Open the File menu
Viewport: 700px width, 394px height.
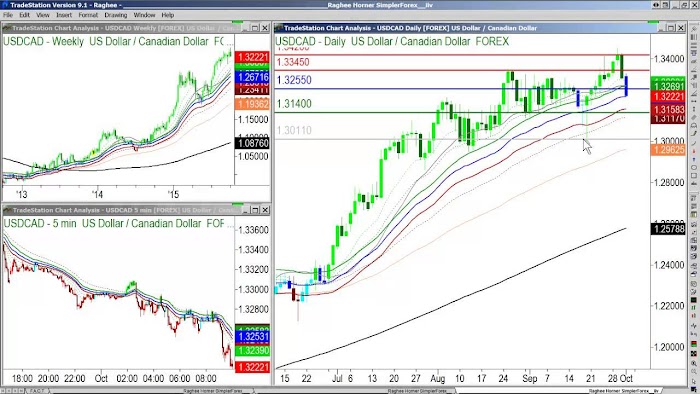pos(8,15)
